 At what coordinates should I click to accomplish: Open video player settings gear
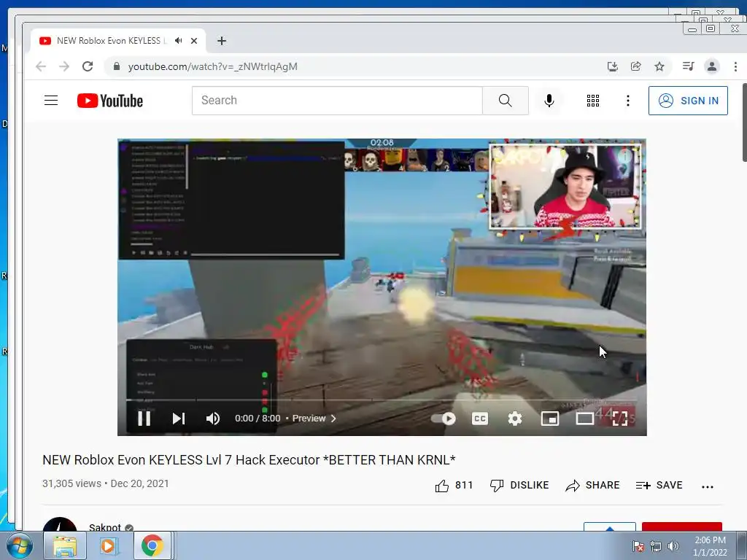pyautogui.click(x=515, y=419)
